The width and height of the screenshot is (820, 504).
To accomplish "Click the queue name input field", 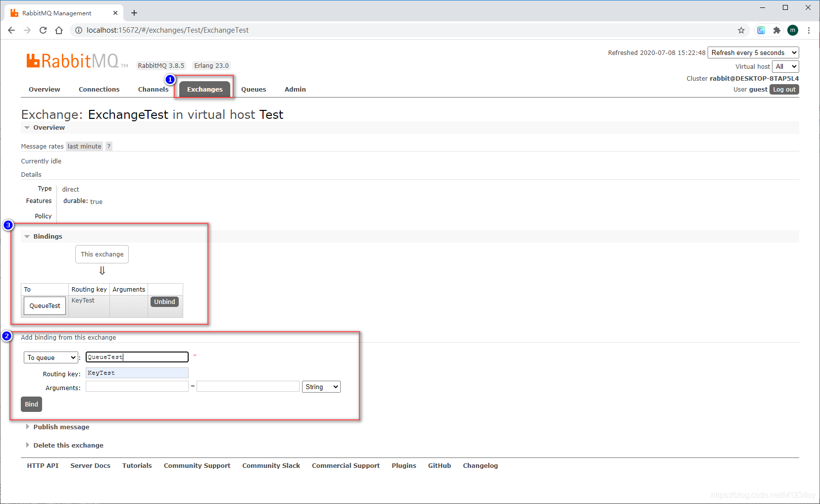I will click(x=137, y=357).
